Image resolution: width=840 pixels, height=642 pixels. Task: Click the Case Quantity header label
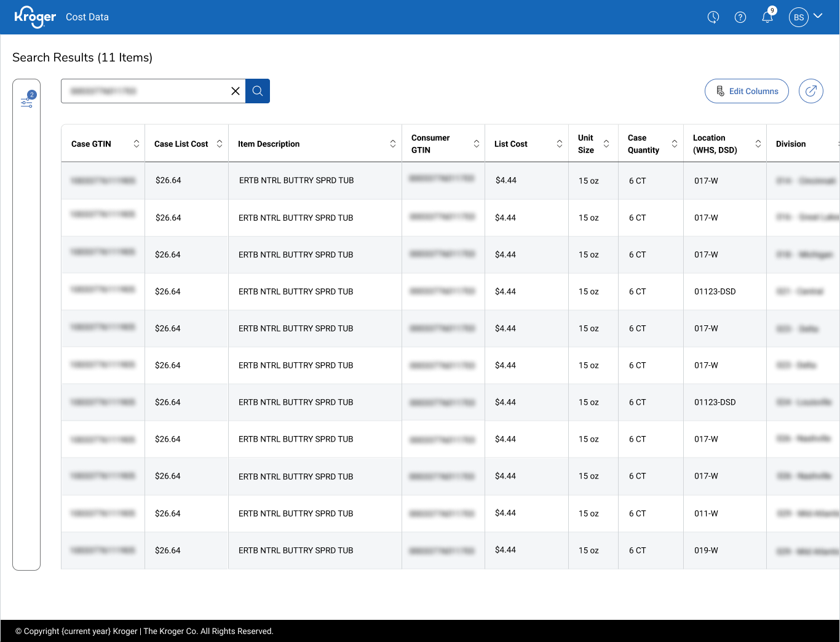[643, 144]
